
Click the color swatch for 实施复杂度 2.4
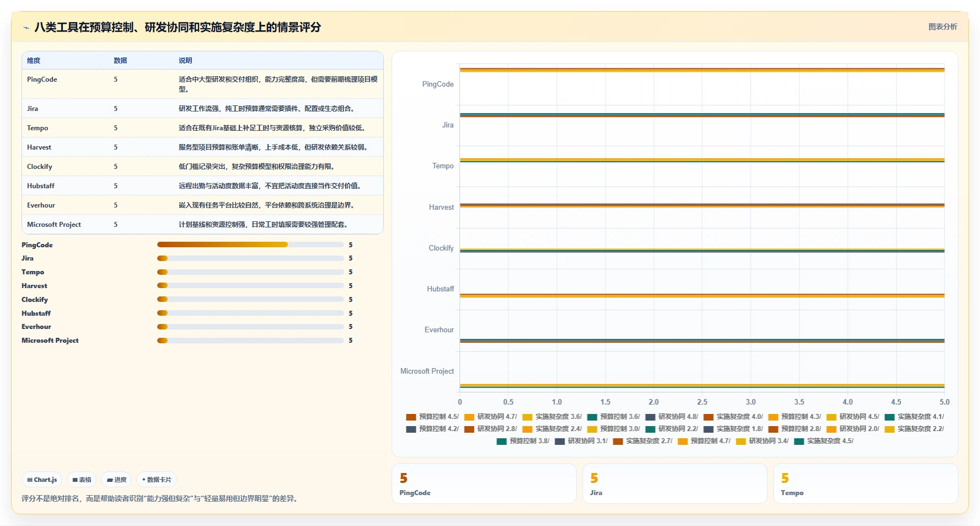527,429
